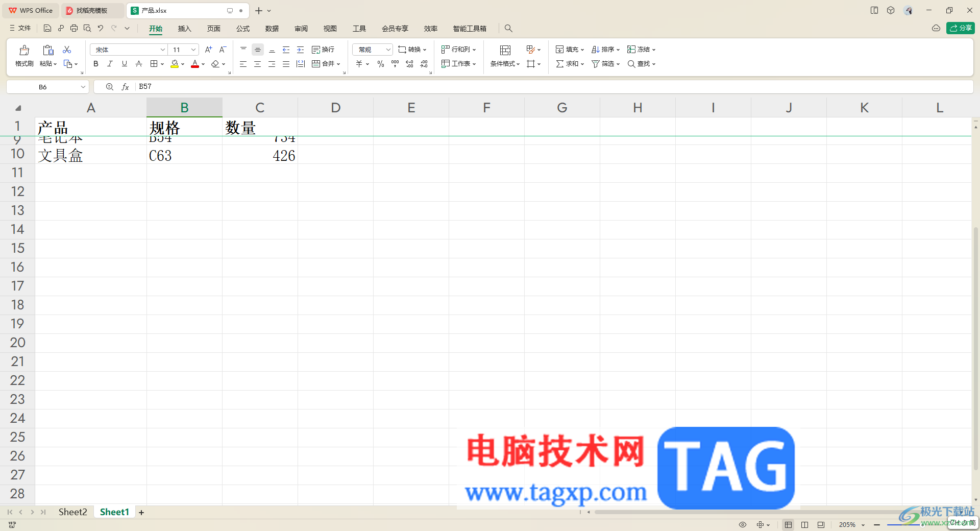980x531 pixels.
Task: Open the Data (数据) ribbon tab
Action: (x=272, y=29)
